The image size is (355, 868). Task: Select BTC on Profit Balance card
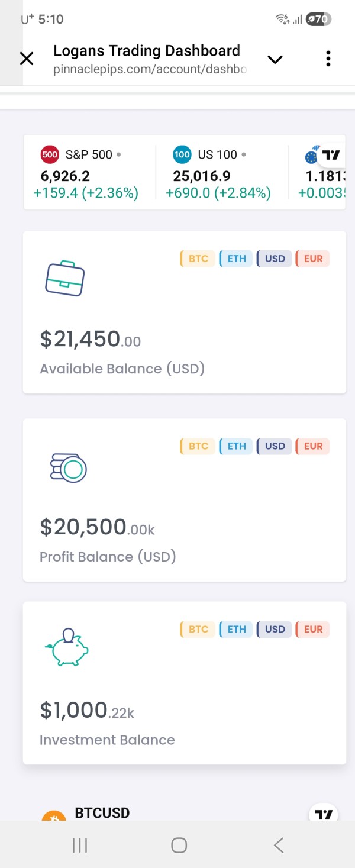(198, 446)
